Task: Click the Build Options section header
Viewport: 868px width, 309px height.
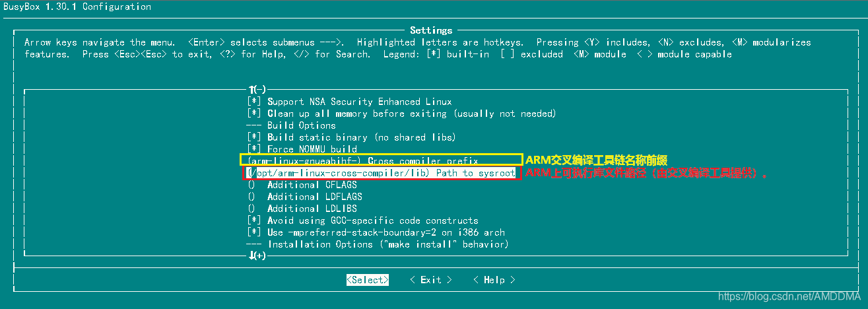Action: [x=291, y=125]
